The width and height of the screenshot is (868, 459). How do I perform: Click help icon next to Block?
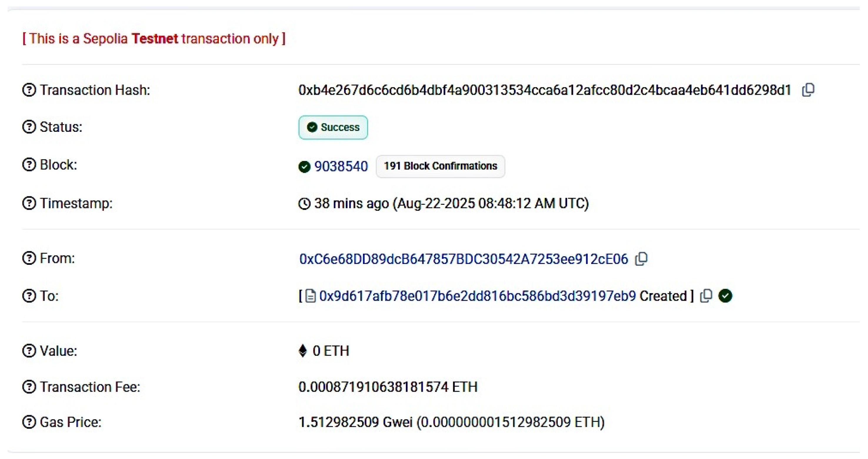29,164
